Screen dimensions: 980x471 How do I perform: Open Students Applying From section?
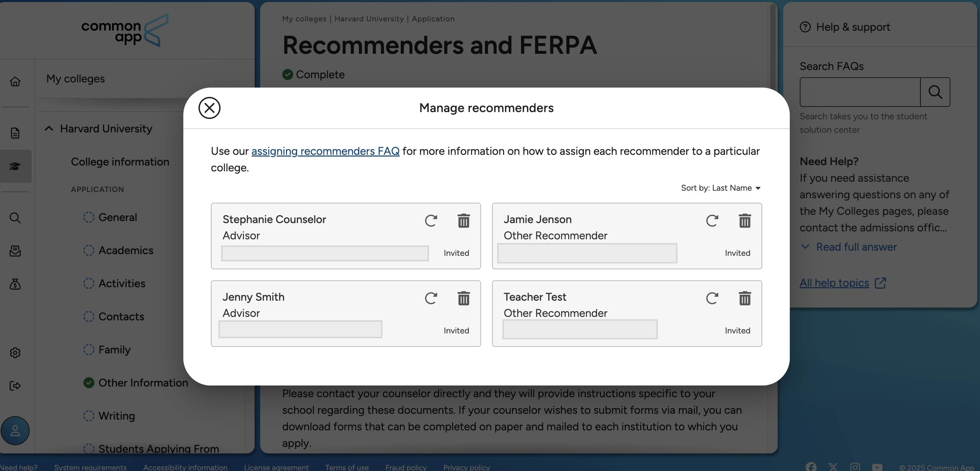click(x=158, y=448)
